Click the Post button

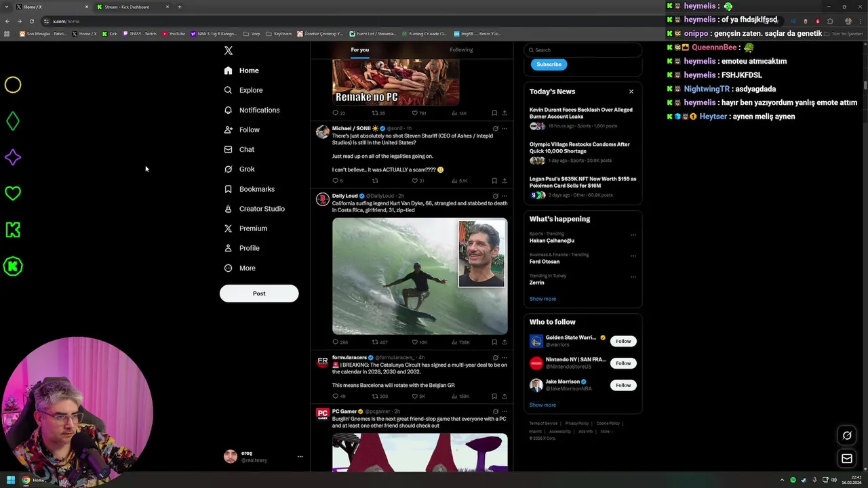point(259,293)
